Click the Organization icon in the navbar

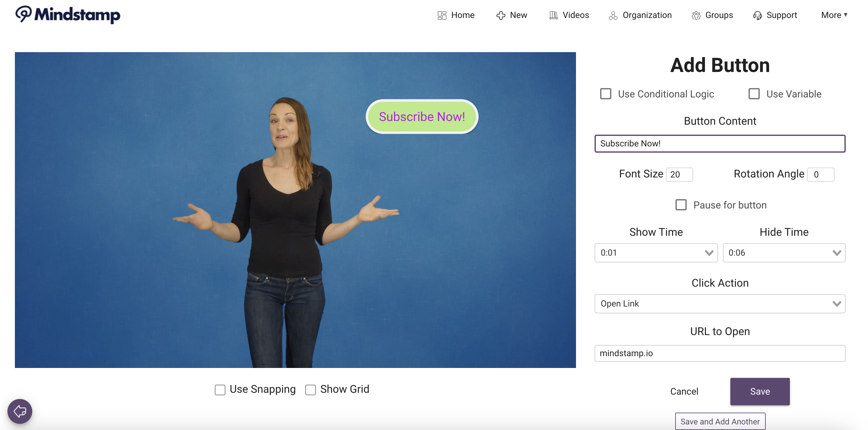[x=613, y=16]
